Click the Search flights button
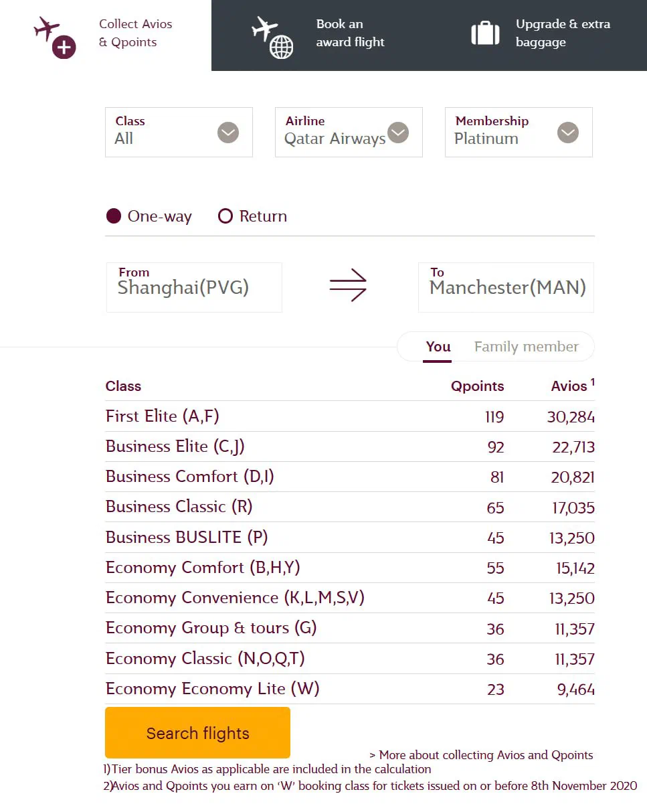 tap(197, 732)
